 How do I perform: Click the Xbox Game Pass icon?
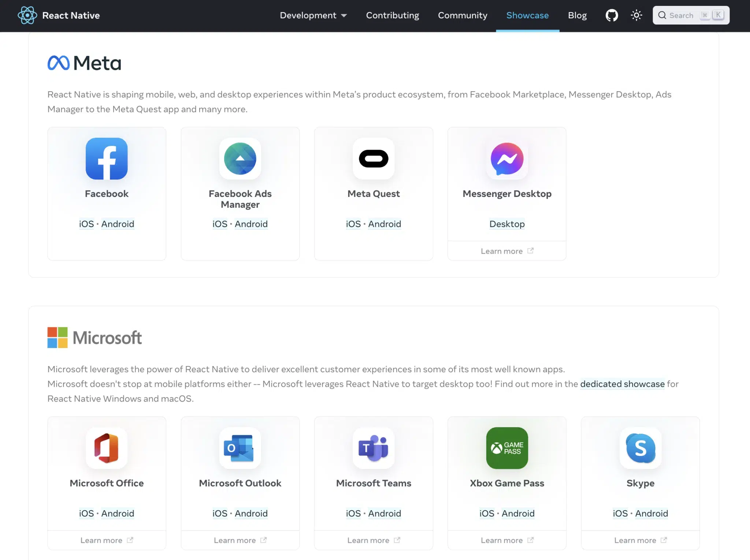(507, 448)
